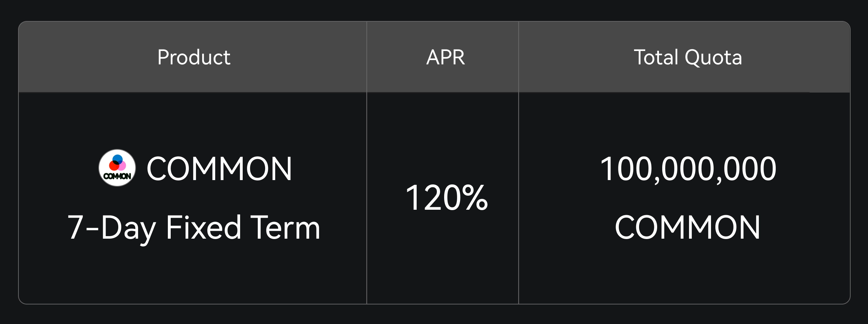Click the COMMON unit label under quota
This screenshot has width=868, height=324.
688,227
